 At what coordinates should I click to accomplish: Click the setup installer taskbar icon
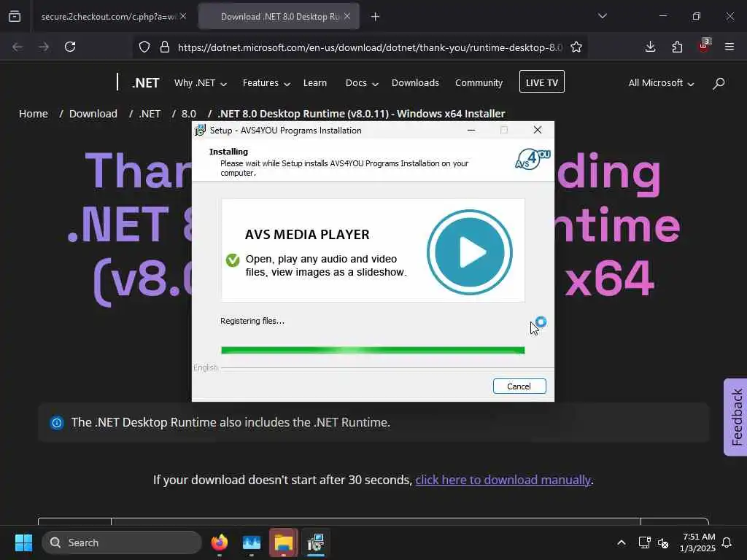pos(315,542)
